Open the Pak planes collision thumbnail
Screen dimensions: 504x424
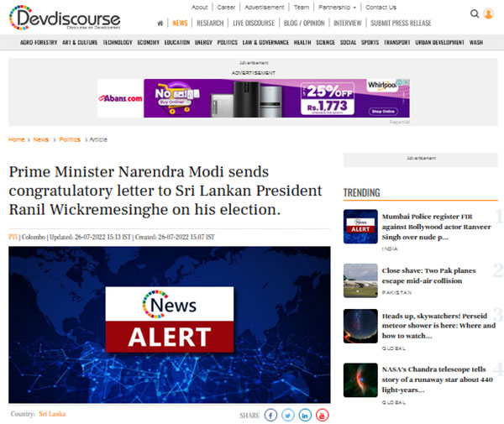[x=360, y=280]
